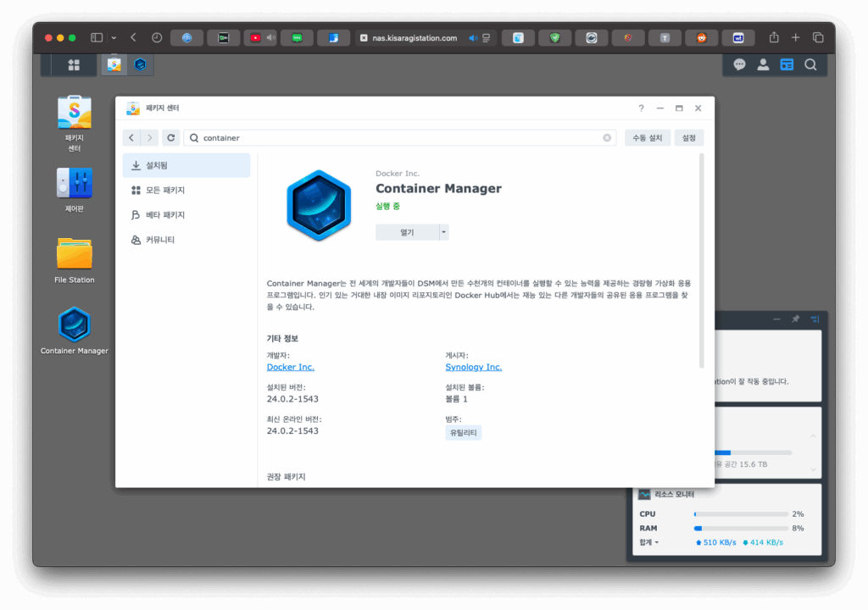The image size is (868, 610).
Task: Select the Container Manager taskbar icon
Action: tap(140, 64)
